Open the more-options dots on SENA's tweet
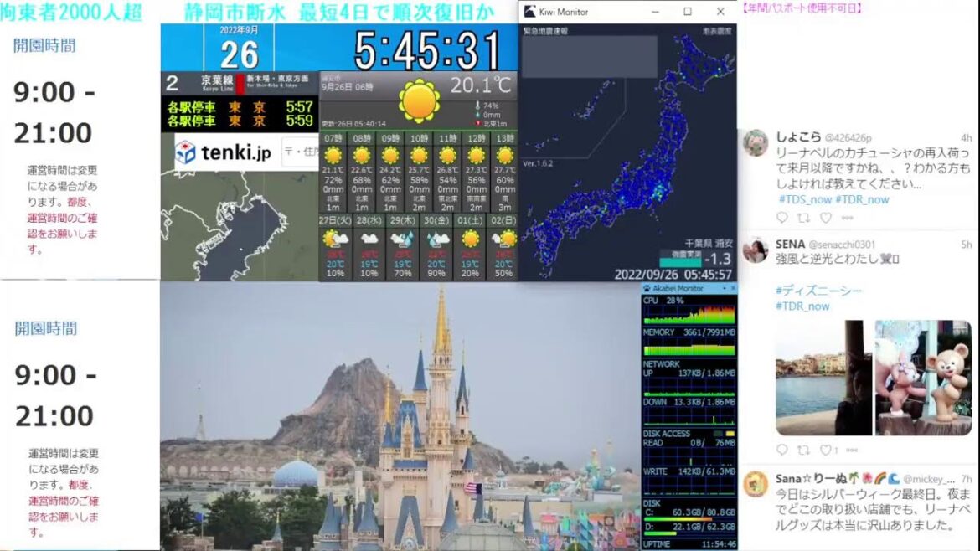The width and height of the screenshot is (980, 551). click(x=852, y=449)
